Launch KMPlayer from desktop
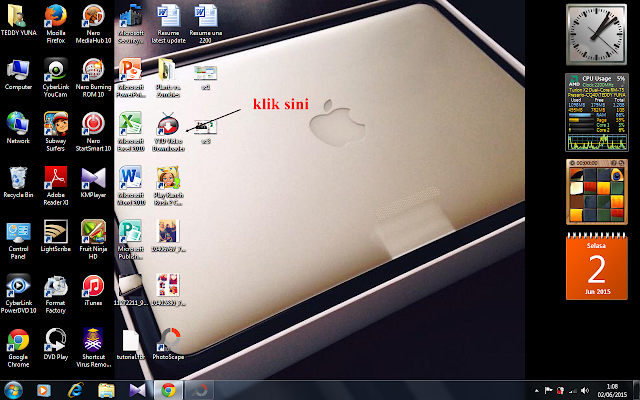Image resolution: width=640 pixels, height=400 pixels. 93,182
